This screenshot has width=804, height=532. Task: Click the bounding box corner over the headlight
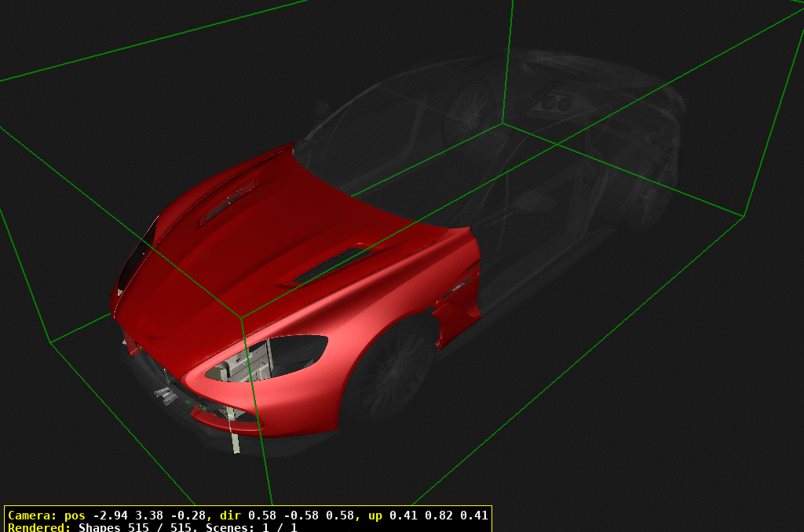[x=241, y=319]
